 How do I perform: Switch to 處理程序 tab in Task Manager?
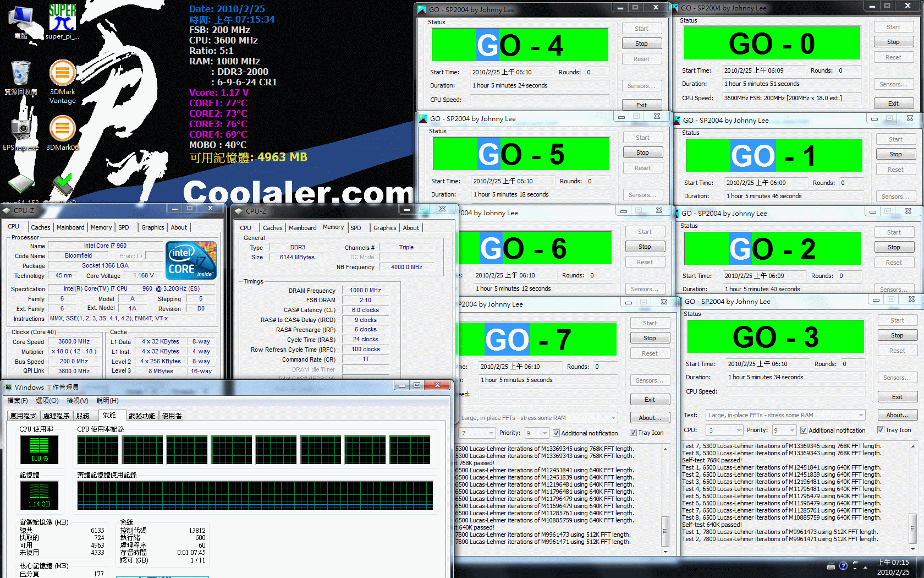pos(57,416)
